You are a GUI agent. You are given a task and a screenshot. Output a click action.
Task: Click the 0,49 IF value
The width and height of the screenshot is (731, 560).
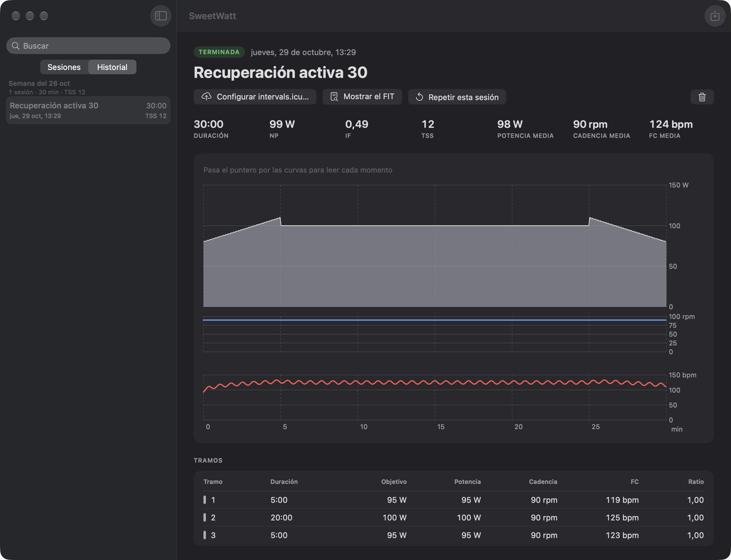(x=357, y=124)
